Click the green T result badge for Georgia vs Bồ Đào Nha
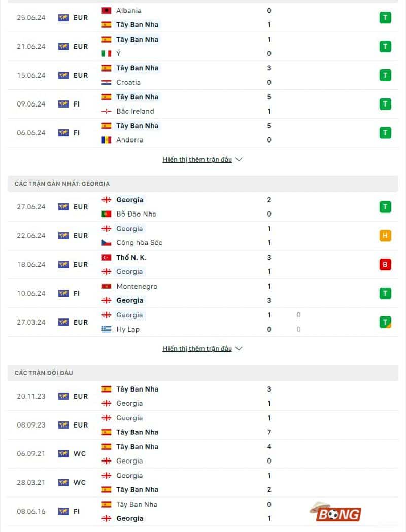406x532 pixels. (385, 207)
